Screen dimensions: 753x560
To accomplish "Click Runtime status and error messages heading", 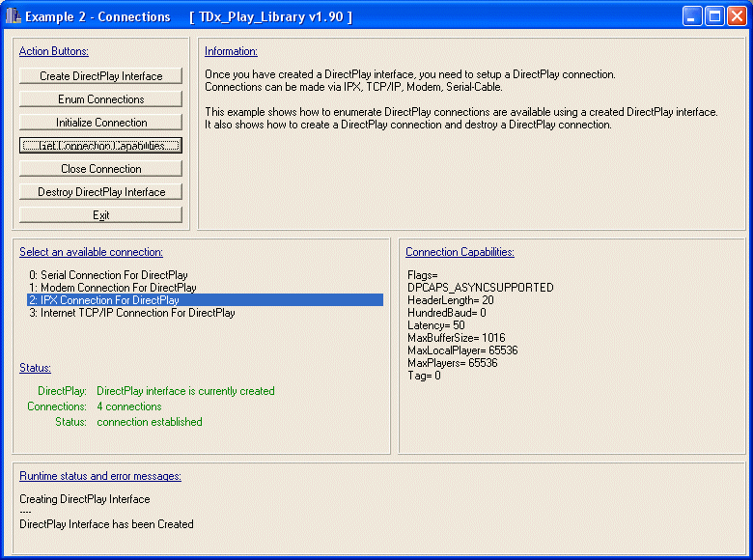I will pos(100,476).
